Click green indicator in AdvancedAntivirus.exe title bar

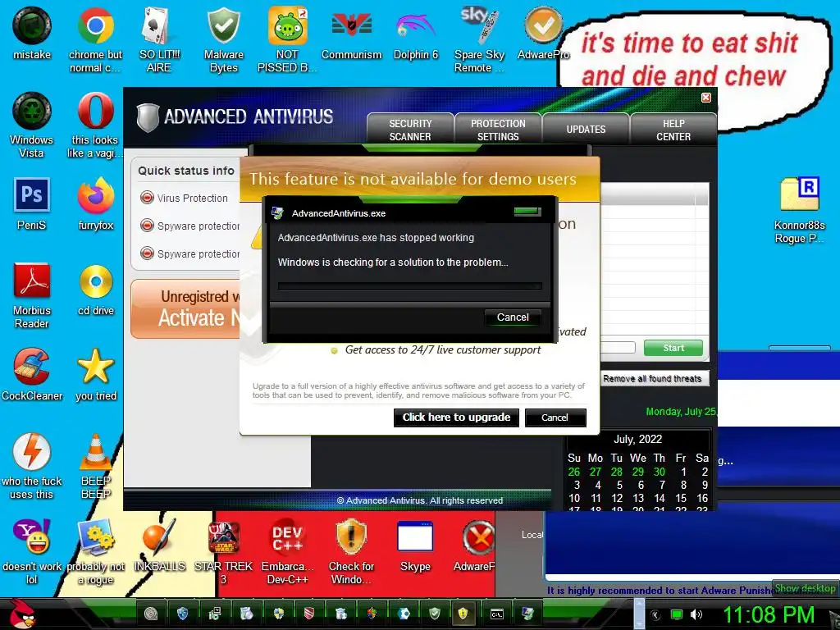click(x=527, y=212)
